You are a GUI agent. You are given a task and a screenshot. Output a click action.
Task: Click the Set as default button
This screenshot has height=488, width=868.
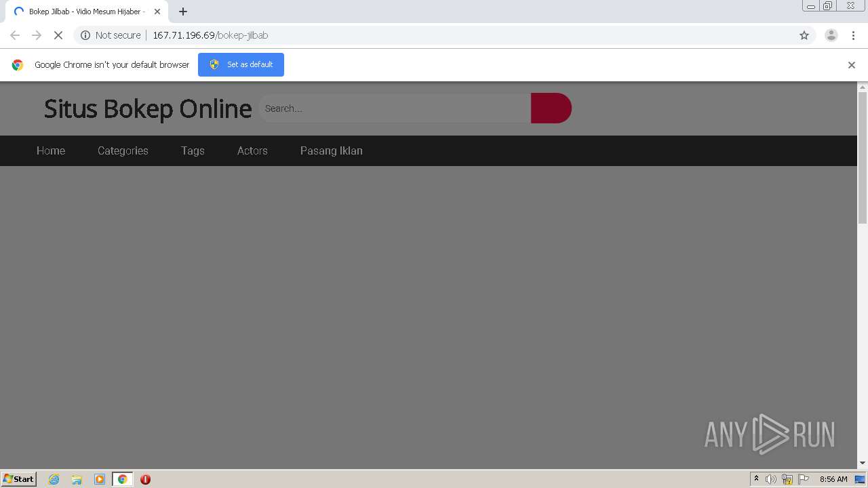241,64
